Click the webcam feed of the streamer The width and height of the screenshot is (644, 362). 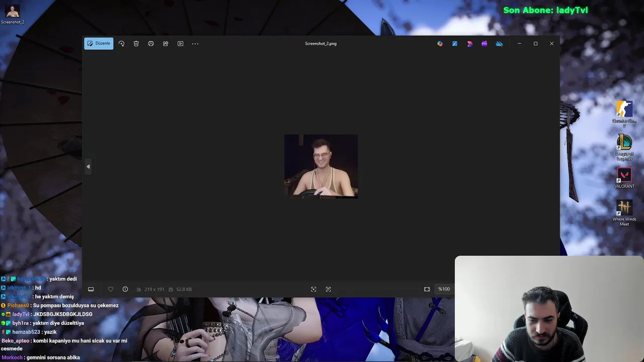[549, 309]
